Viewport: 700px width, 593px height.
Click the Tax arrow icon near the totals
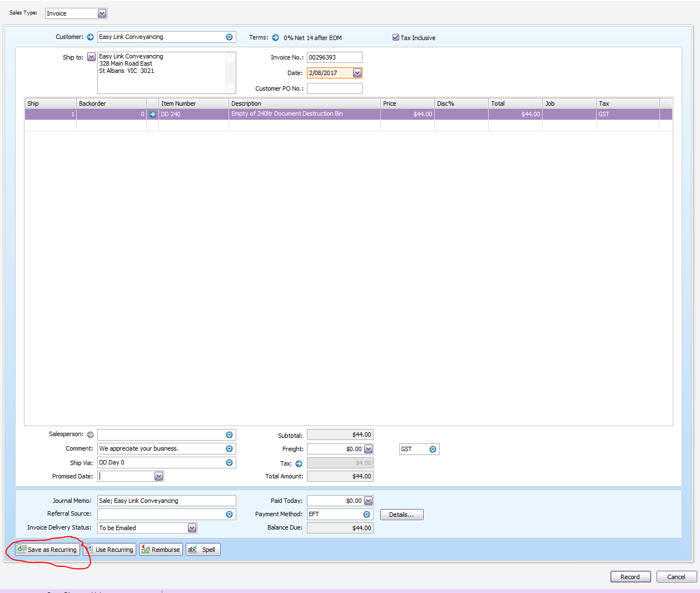[x=299, y=463]
